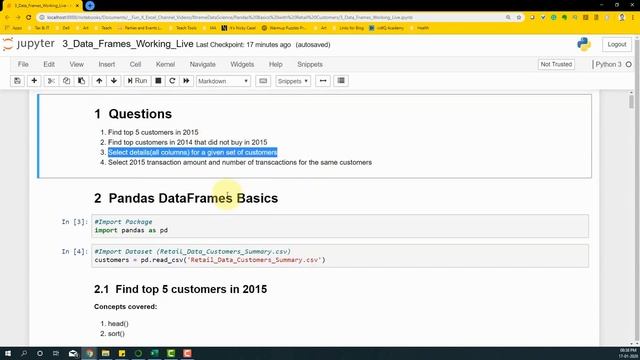Run the selected cell
640x360 pixels.
tap(137, 81)
